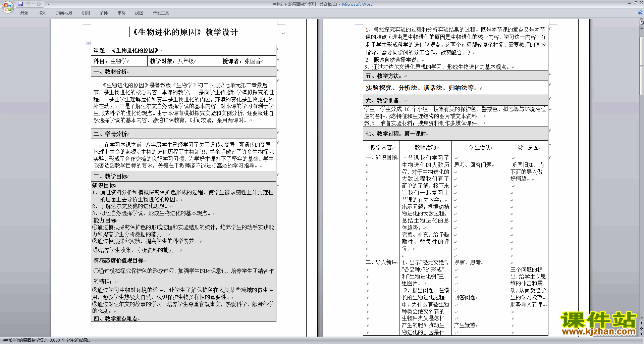Click the 四、教学重点难点 heading
The height and width of the screenshot is (344, 644).
115,318
